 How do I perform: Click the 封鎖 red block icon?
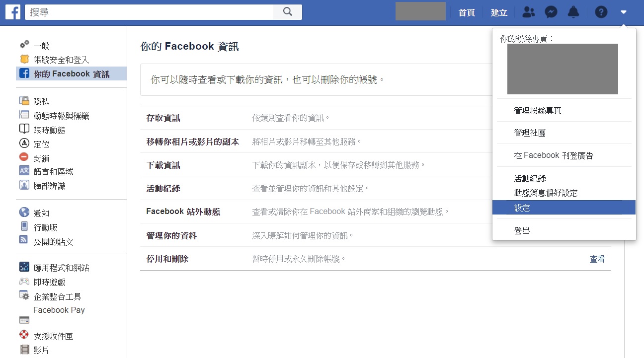24,157
